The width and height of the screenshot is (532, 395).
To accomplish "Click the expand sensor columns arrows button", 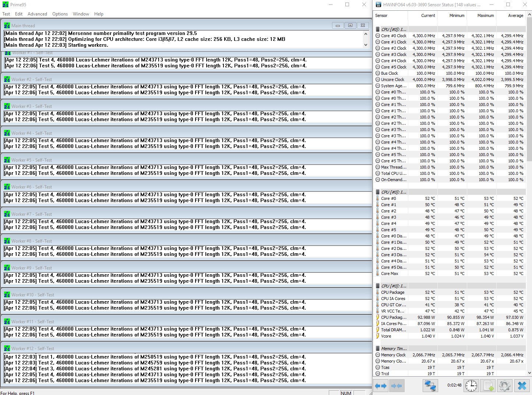I will click(381, 386).
